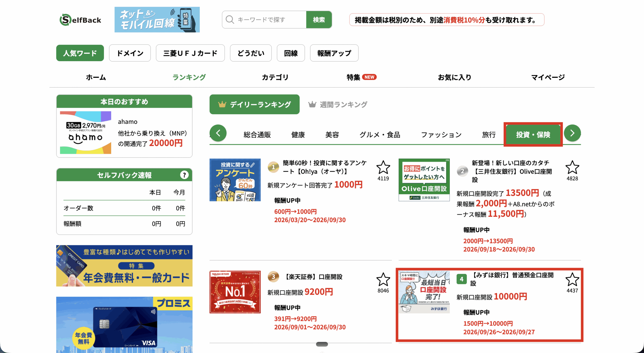The image size is (644, 353).
Task: Select the 人気ワード label button
Action: (x=80, y=53)
